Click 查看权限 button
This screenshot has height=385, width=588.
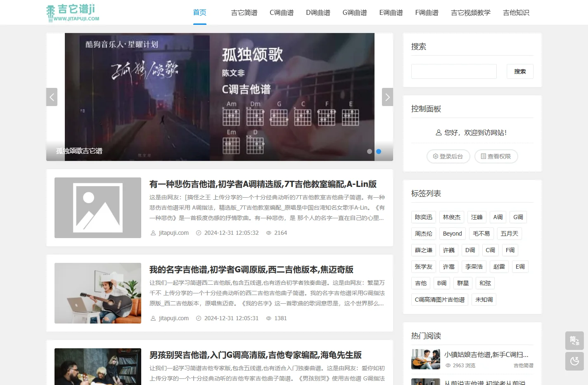(x=496, y=156)
